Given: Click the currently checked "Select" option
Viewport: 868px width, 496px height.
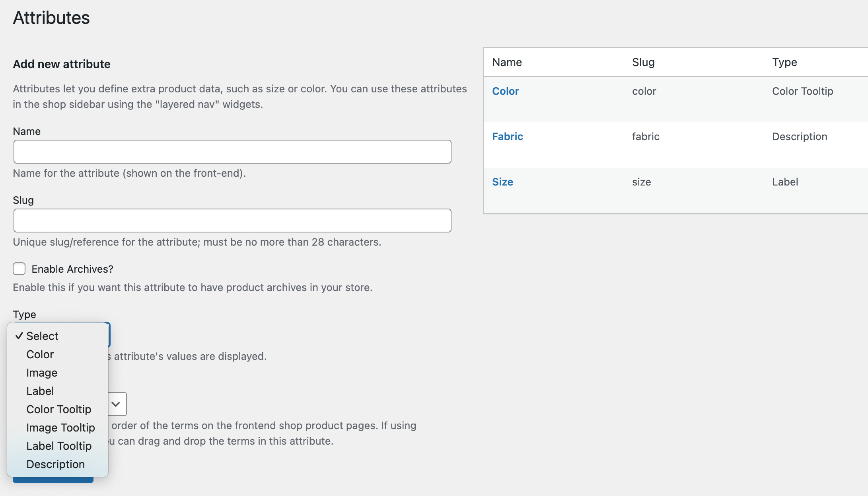Looking at the screenshot, I should pyautogui.click(x=42, y=336).
